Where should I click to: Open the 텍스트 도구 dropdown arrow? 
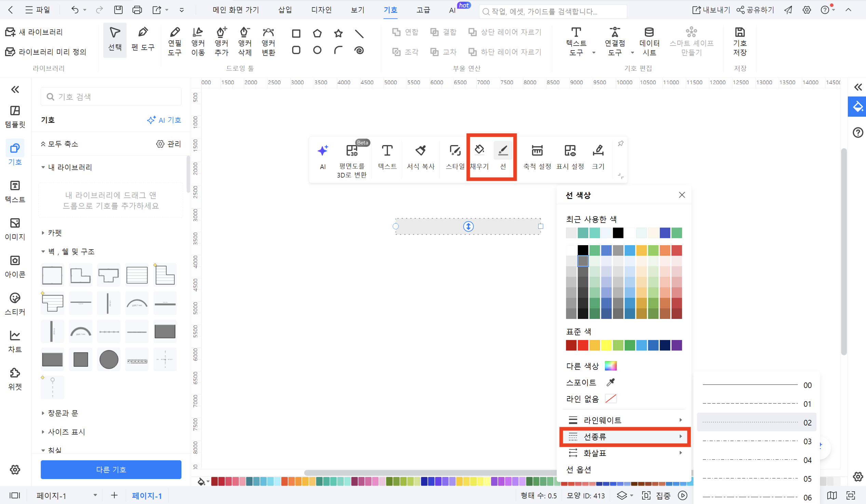coord(594,53)
